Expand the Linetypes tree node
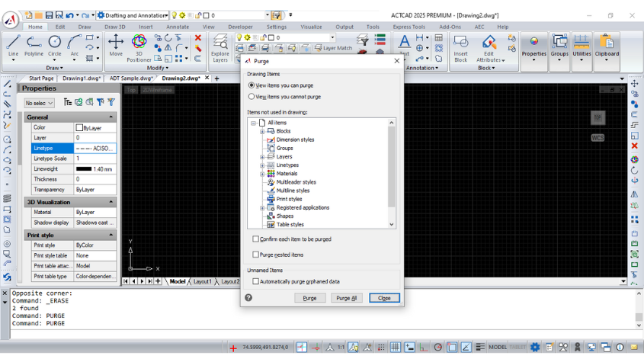This screenshot has width=644, height=362. (x=262, y=165)
